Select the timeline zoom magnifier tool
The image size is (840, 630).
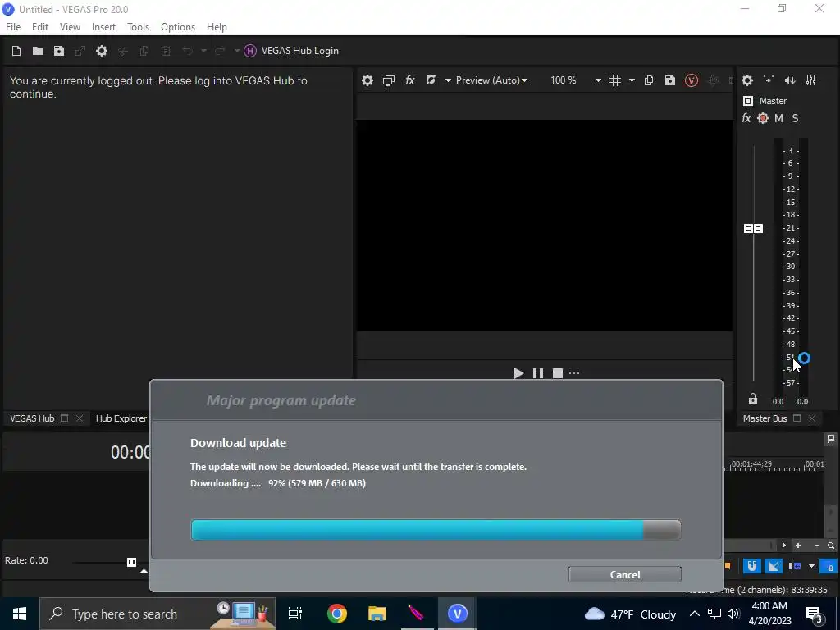click(x=831, y=546)
